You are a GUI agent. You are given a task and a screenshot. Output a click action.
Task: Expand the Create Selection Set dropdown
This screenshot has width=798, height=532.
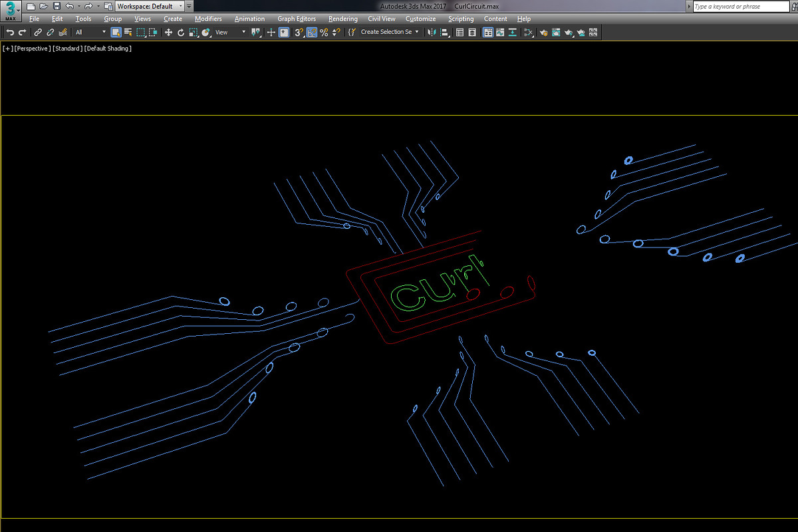[390, 32]
